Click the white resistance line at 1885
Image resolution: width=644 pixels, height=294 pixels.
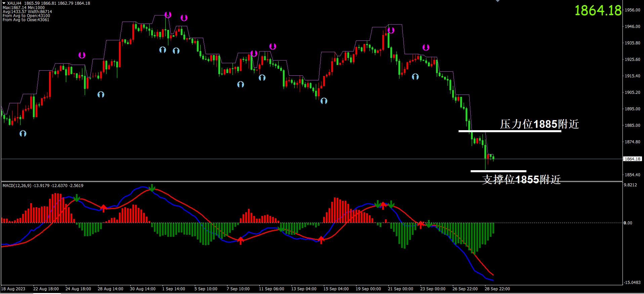pyautogui.click(x=509, y=131)
